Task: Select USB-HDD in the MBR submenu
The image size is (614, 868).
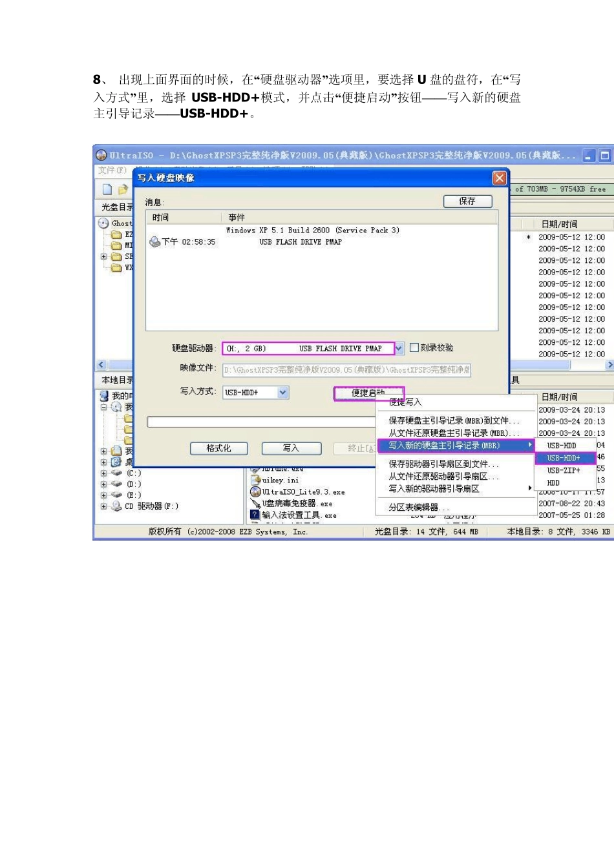Action: pos(566,446)
